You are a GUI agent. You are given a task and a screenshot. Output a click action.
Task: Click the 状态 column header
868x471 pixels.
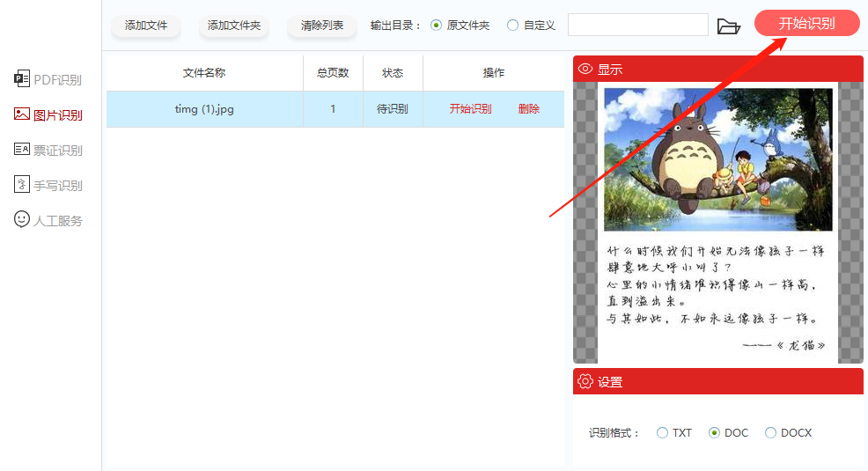pos(393,72)
